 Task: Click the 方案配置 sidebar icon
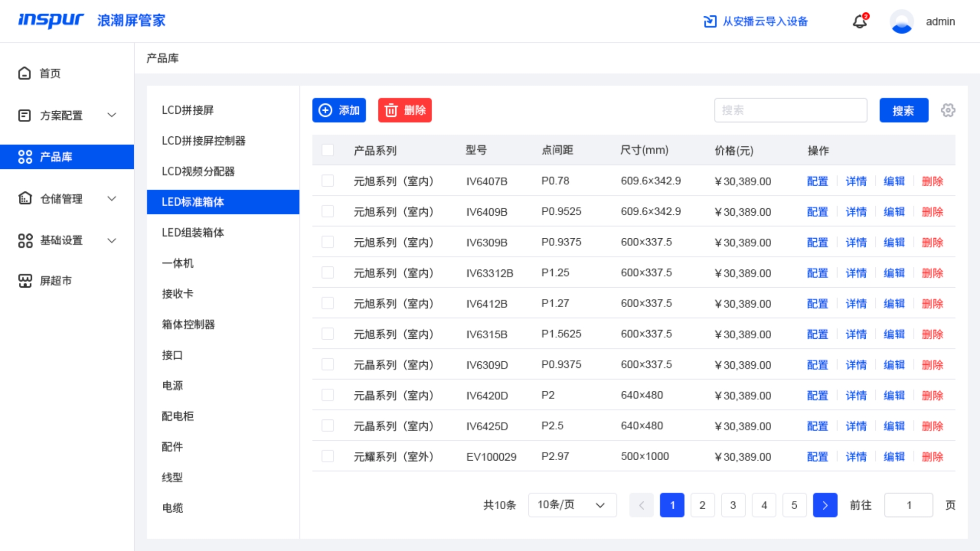[24, 115]
